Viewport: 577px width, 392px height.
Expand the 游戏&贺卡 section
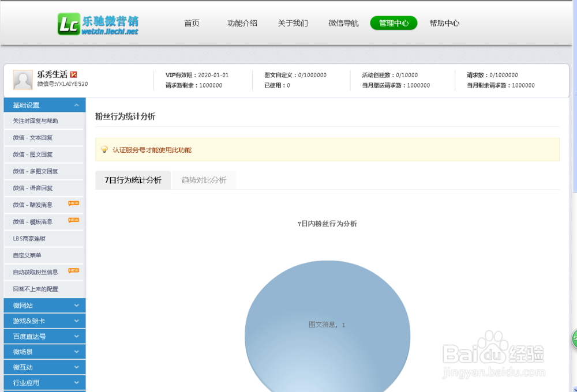(44, 321)
